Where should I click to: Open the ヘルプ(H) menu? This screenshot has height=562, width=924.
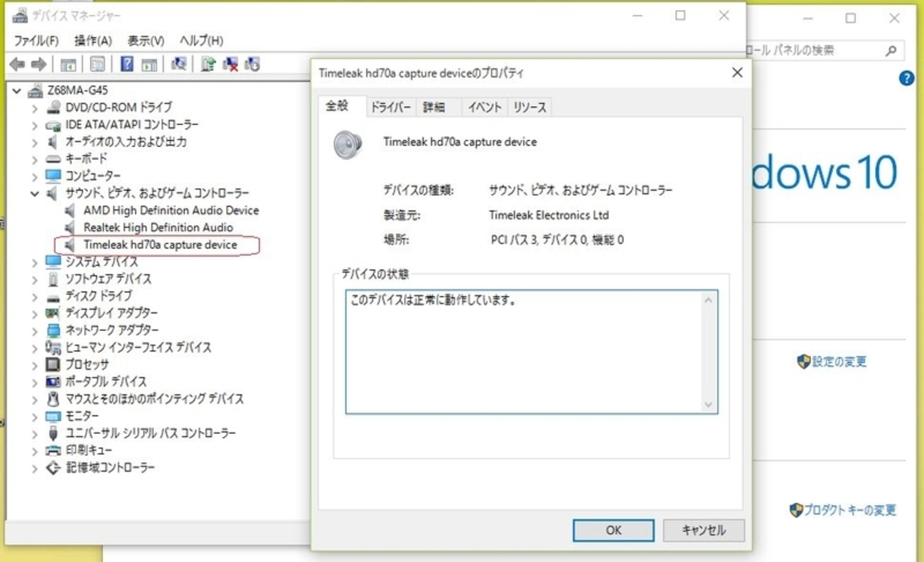click(x=201, y=41)
